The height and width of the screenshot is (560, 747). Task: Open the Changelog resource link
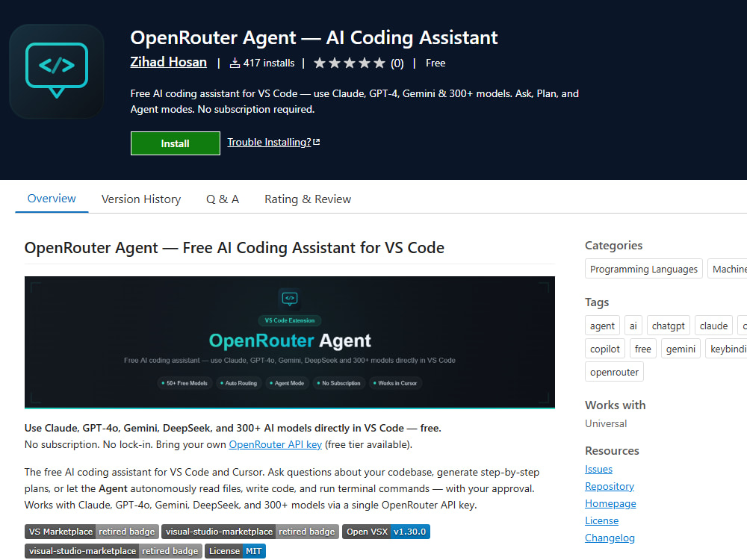click(610, 538)
